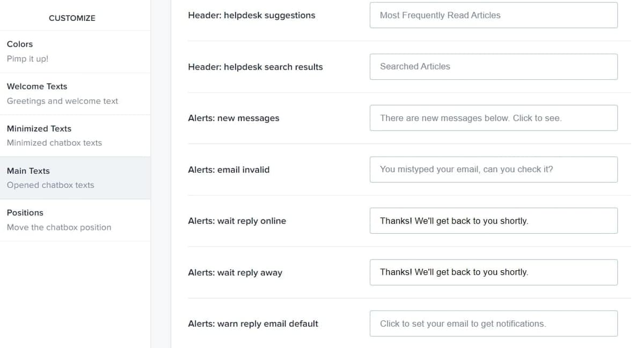Select the 'Alerts: wait reply away' label
The image size is (644, 348).
coord(235,273)
